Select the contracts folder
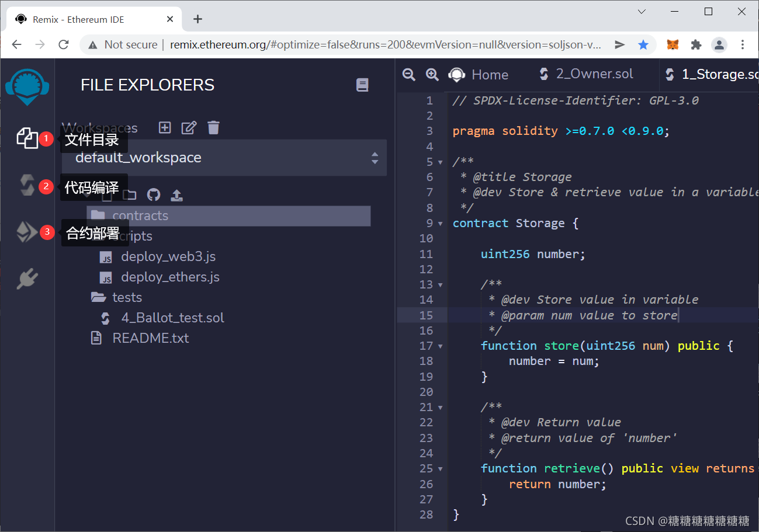The height and width of the screenshot is (532, 759). pos(228,215)
